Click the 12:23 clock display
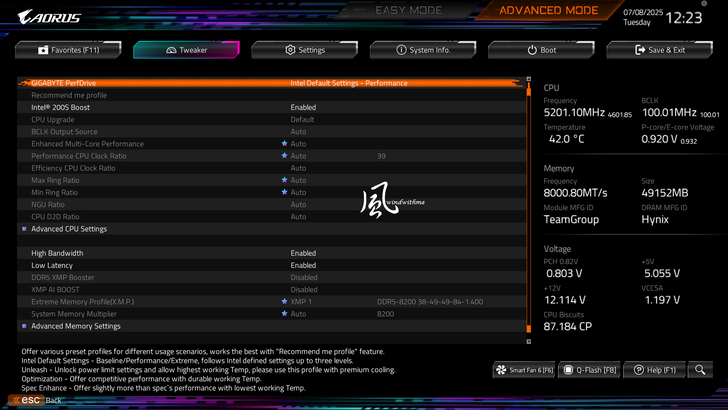The height and width of the screenshot is (410, 728). (684, 18)
